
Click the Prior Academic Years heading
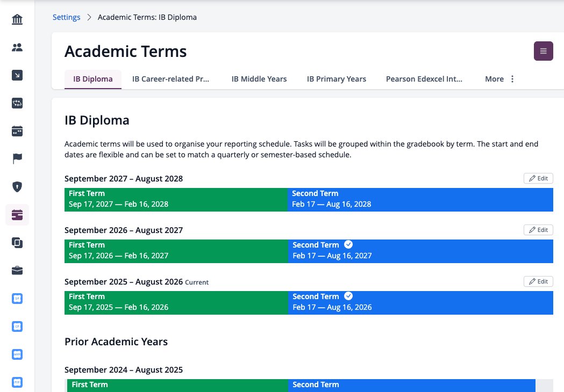coord(116,342)
